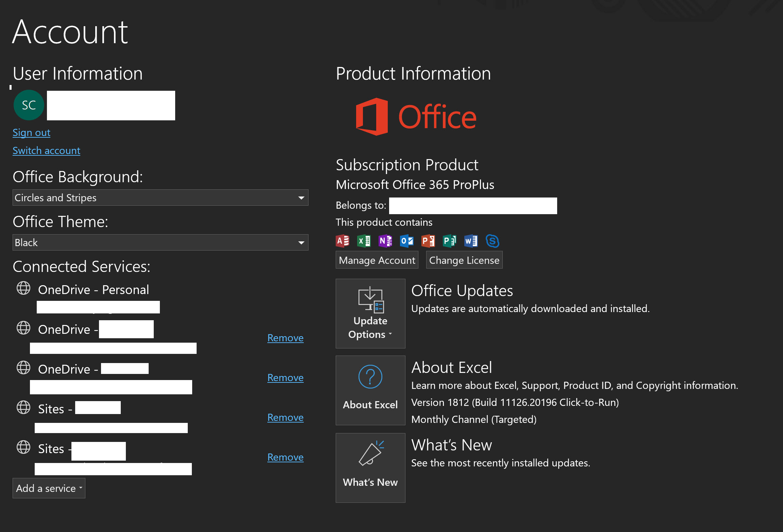Click the OneNote app icon
The height and width of the screenshot is (532, 783).
point(385,241)
